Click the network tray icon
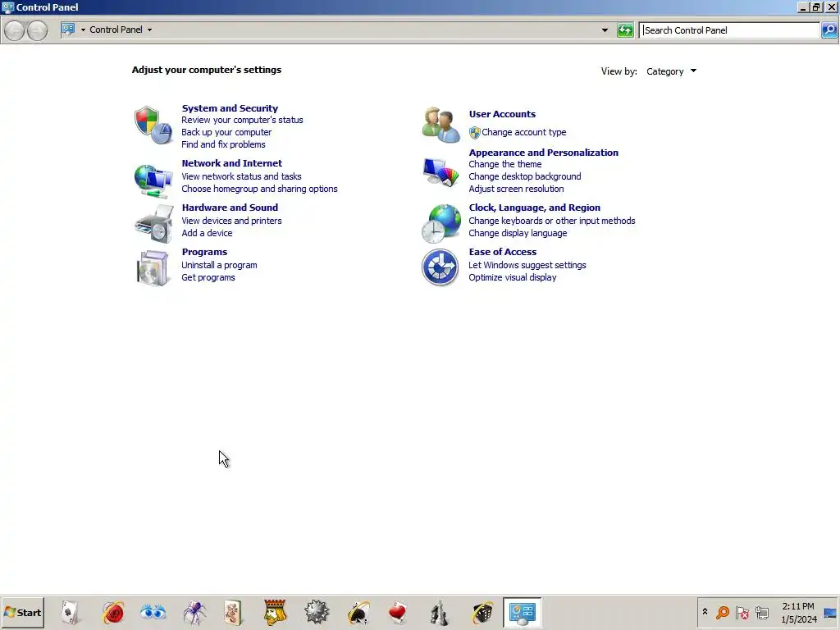 pyautogui.click(x=762, y=612)
